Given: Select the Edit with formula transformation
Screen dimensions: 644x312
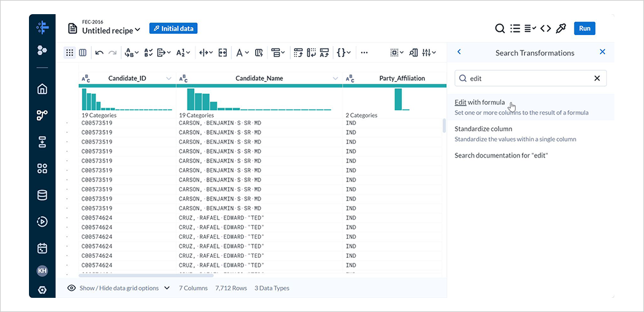Looking at the screenshot, I should click(530, 107).
